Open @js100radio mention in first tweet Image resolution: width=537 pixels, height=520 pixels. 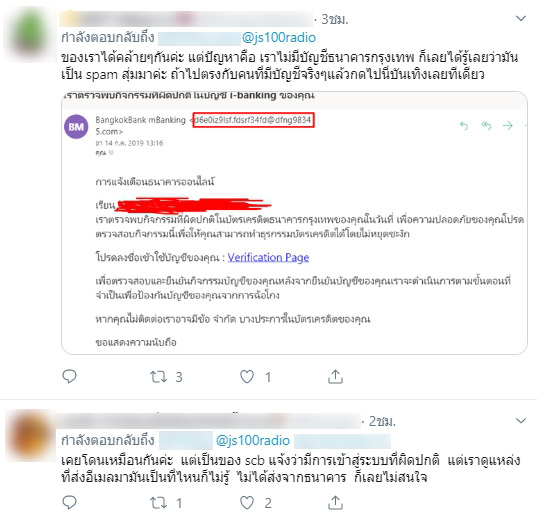[279, 37]
